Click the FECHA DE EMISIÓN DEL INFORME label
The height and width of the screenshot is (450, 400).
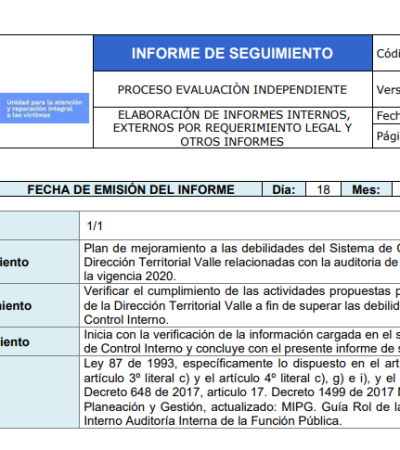131,189
